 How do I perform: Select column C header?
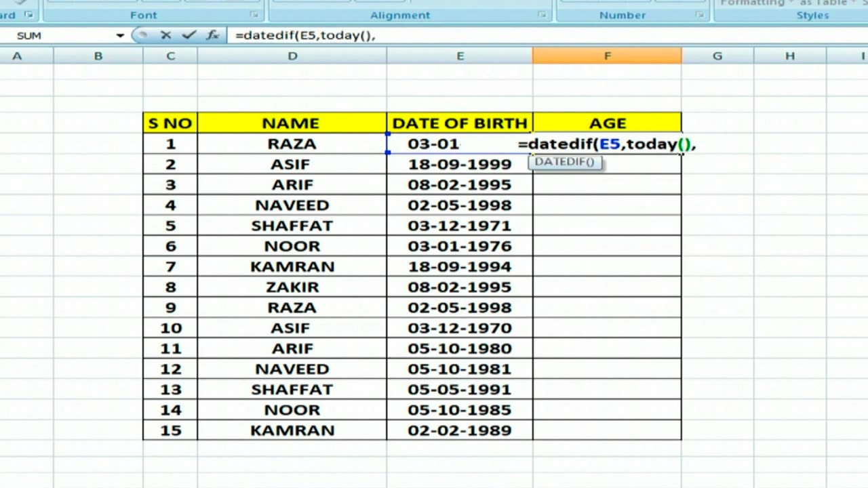coord(170,56)
